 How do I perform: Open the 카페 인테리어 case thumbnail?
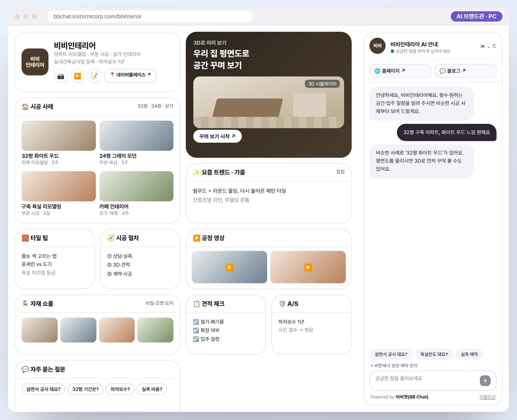point(137,186)
